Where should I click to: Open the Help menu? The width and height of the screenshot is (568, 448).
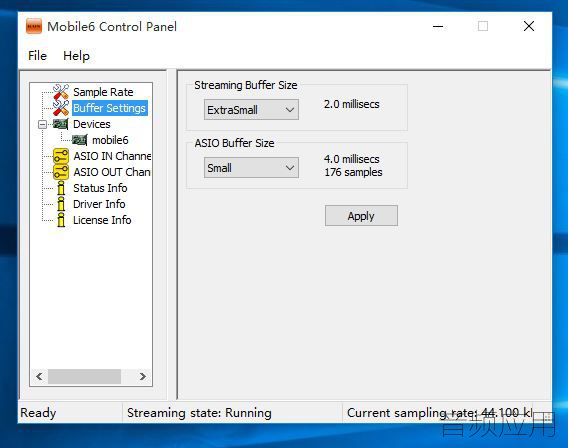click(76, 56)
